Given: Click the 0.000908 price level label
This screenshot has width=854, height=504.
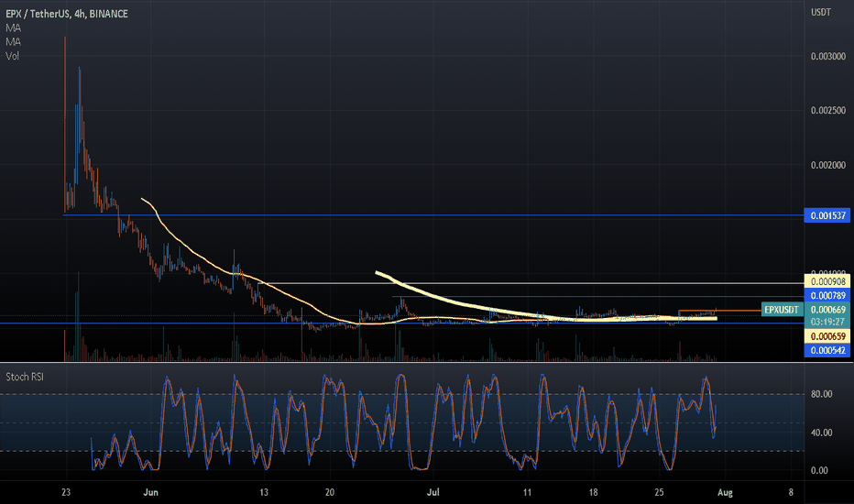Looking at the screenshot, I should point(827,281).
